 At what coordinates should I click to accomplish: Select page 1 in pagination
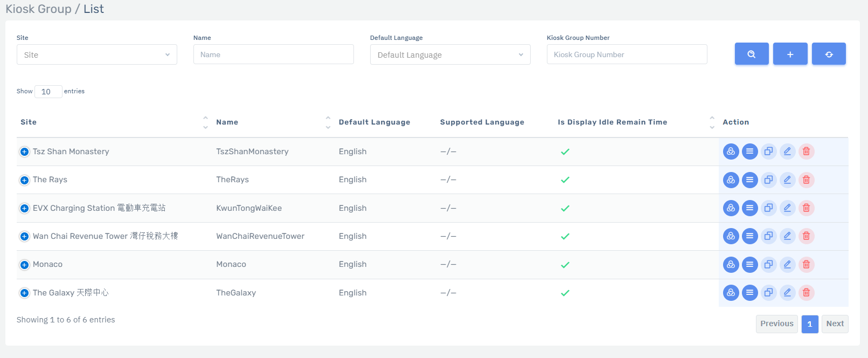[809, 324]
